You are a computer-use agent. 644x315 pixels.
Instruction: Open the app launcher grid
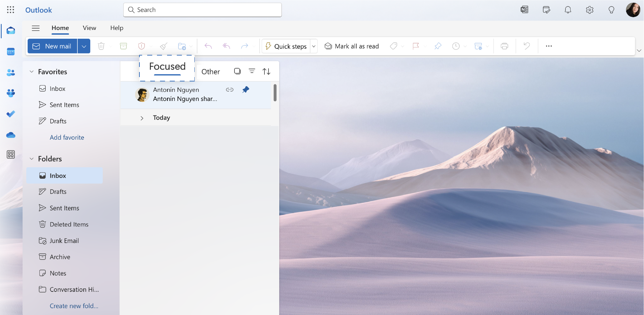[x=10, y=10]
